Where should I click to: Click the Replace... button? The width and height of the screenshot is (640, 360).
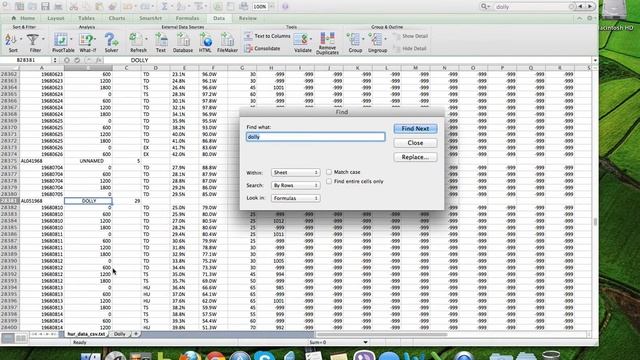coord(415,157)
